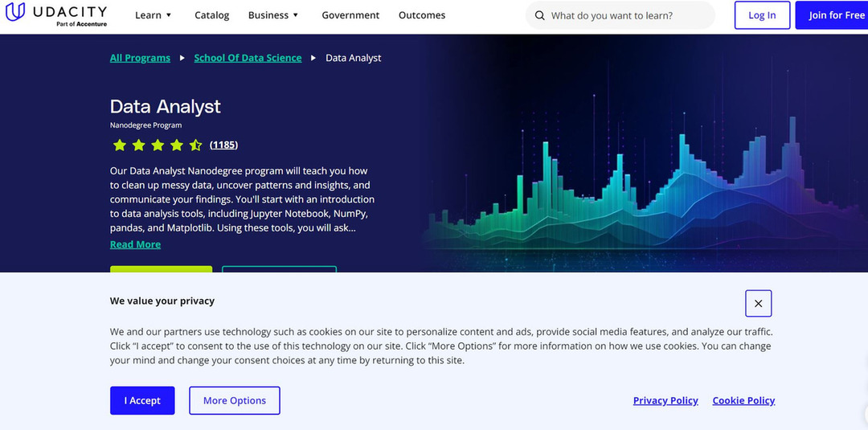The height and width of the screenshot is (430, 868).
Task: Focus the 'What do you want to learn?' search field
Action: [x=620, y=15]
